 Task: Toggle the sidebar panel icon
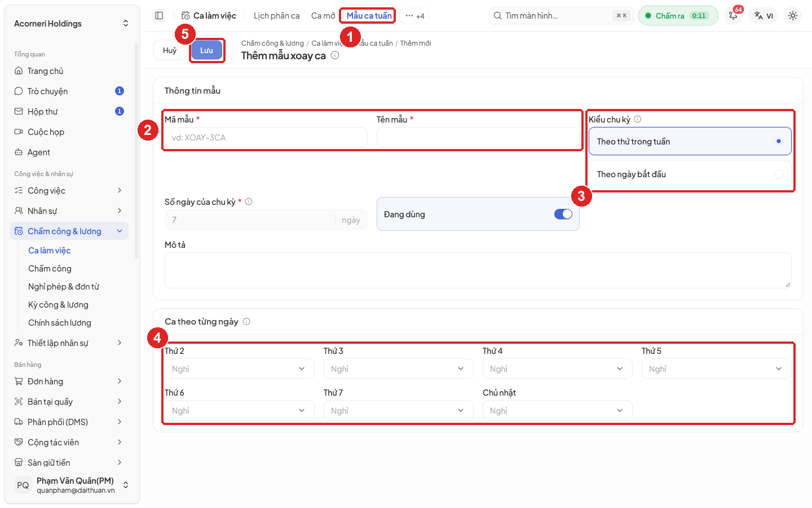(159, 16)
